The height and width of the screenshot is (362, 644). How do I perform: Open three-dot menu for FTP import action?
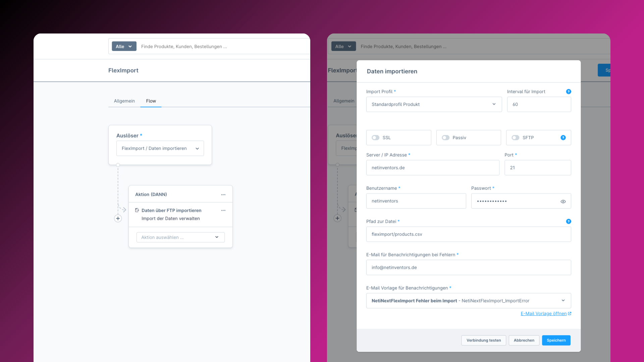click(x=223, y=210)
